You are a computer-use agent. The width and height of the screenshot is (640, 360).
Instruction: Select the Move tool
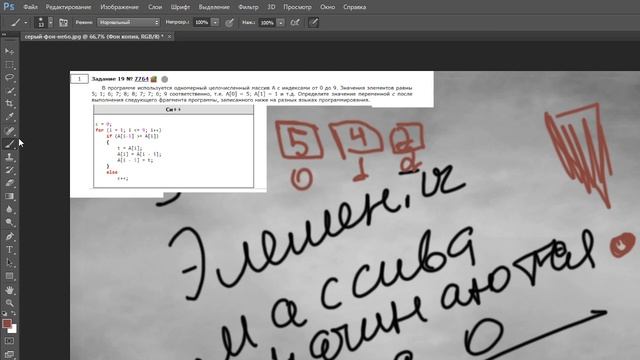click(x=9, y=51)
